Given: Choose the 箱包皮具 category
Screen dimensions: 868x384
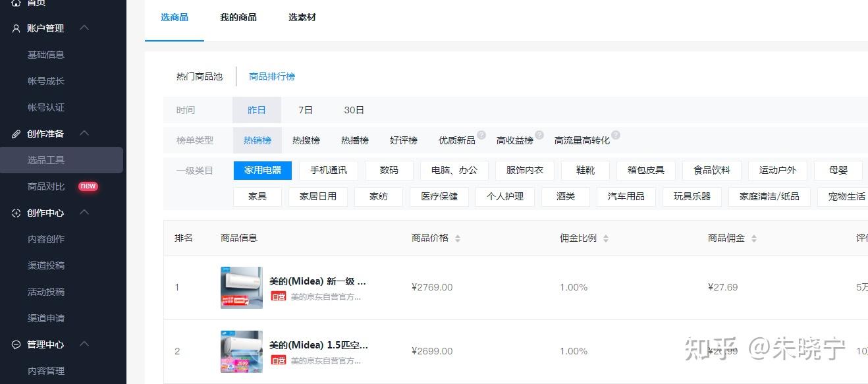Looking at the screenshot, I should (x=646, y=170).
